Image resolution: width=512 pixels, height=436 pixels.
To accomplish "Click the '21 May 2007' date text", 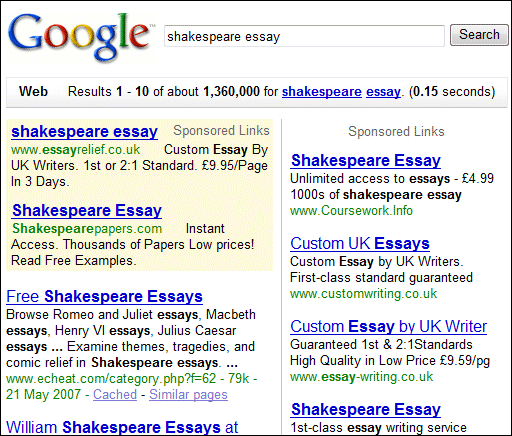I will [x=43, y=395].
